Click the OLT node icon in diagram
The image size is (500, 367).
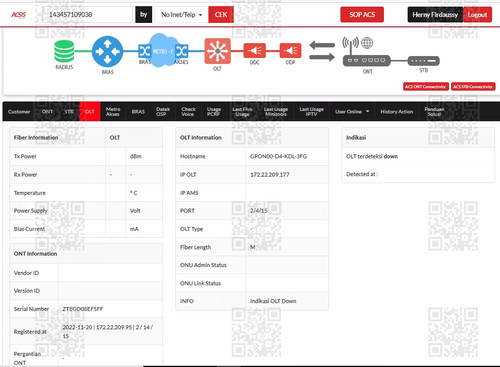(x=217, y=51)
